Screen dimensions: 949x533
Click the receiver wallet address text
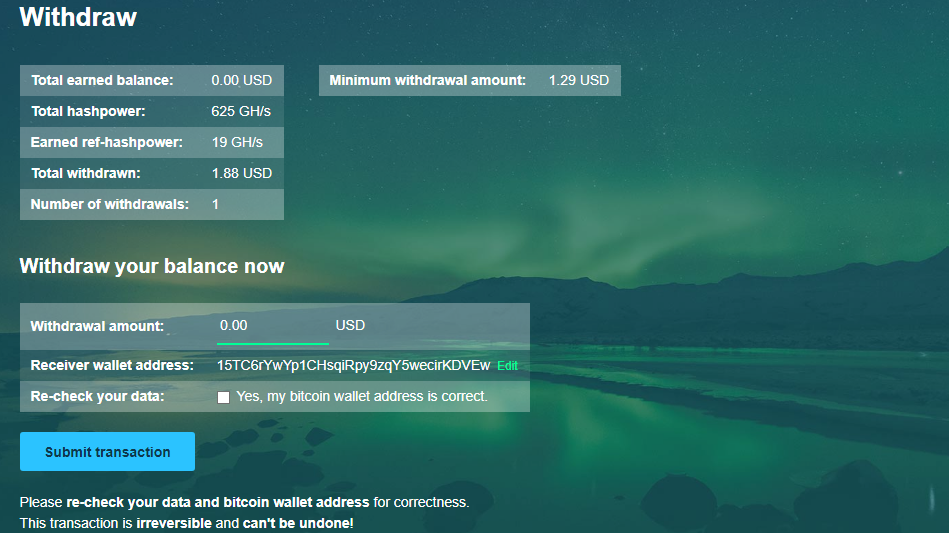click(353, 365)
